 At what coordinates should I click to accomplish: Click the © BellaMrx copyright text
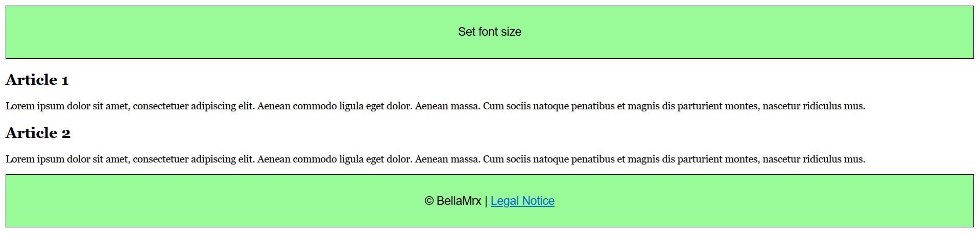(452, 201)
